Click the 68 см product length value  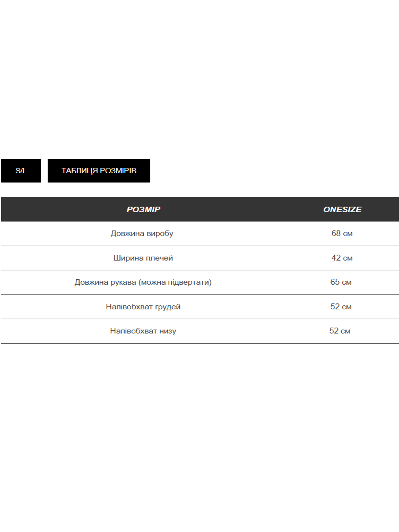[x=342, y=233]
